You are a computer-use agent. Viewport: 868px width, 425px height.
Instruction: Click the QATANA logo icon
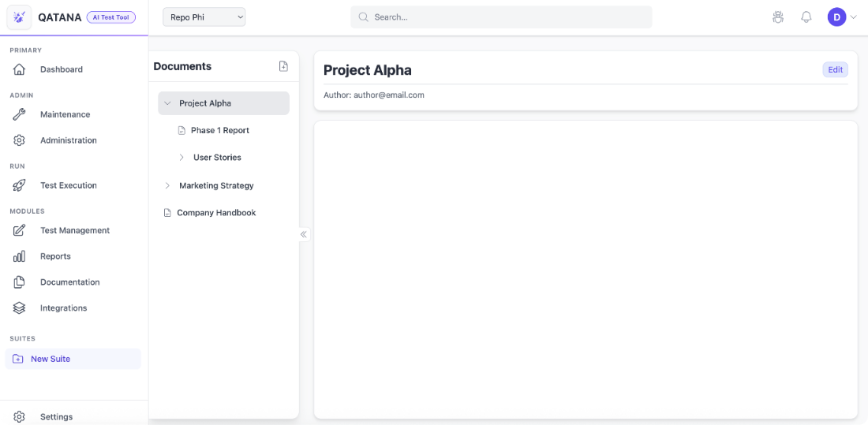coord(19,17)
